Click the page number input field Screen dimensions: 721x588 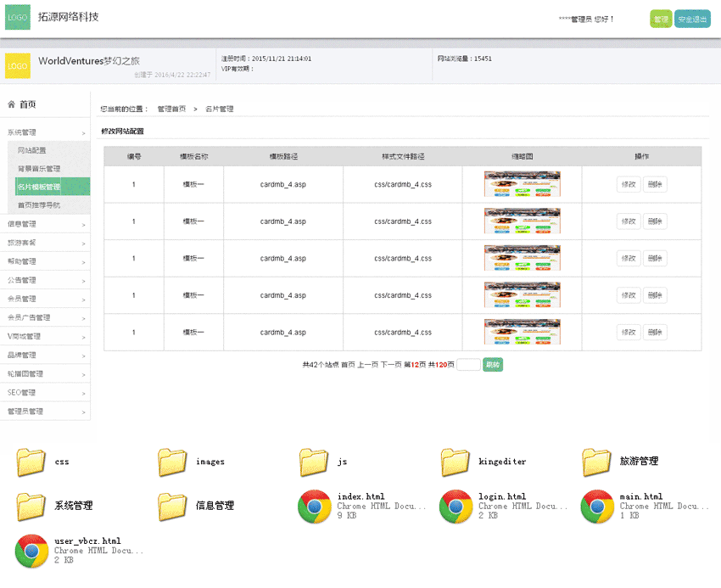pos(468,365)
